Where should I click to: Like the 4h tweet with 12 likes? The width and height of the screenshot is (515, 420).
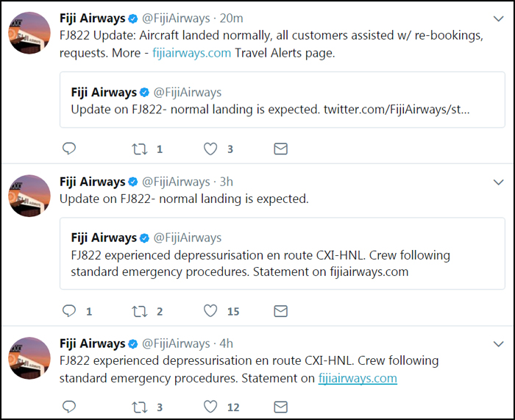pyautogui.click(x=210, y=407)
